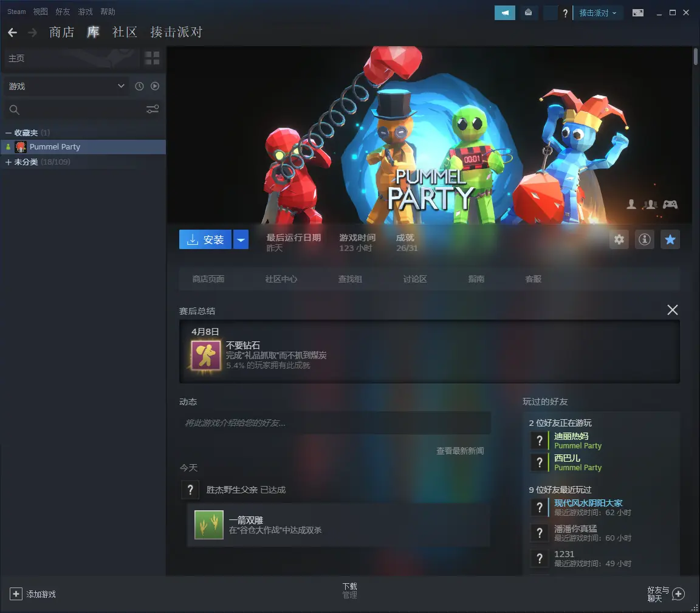Open the 好友 menu
This screenshot has width=700, height=613.
(63, 12)
